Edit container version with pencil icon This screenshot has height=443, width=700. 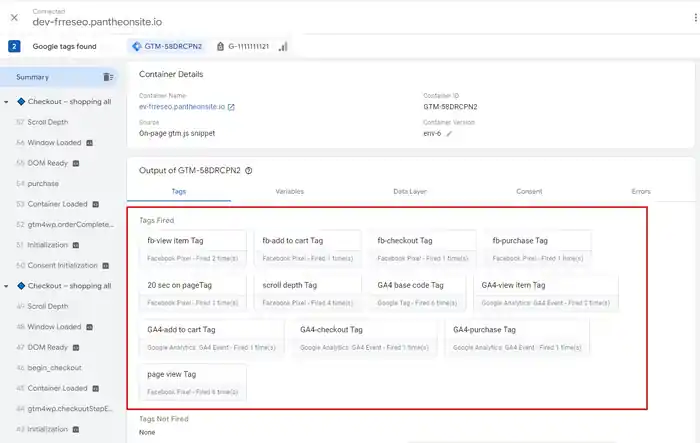(x=449, y=134)
